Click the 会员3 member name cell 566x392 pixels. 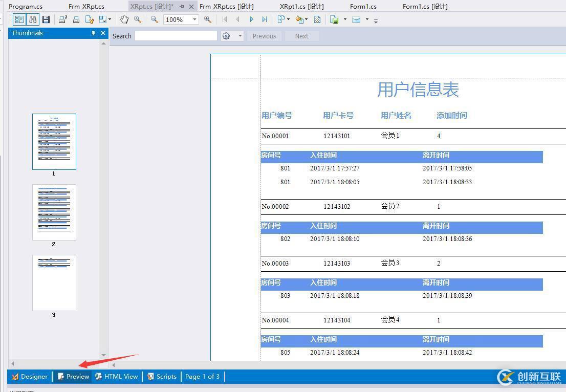tap(390, 263)
